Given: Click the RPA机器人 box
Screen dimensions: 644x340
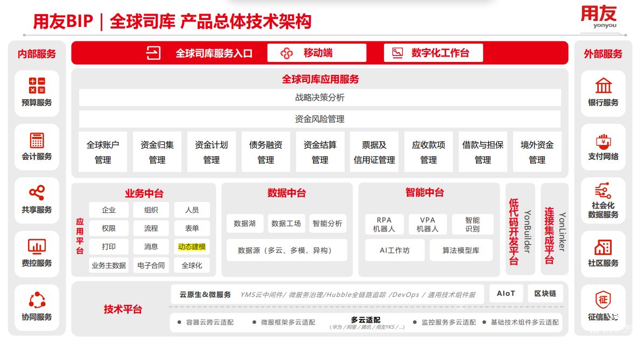Looking at the screenshot, I should pos(384,224).
